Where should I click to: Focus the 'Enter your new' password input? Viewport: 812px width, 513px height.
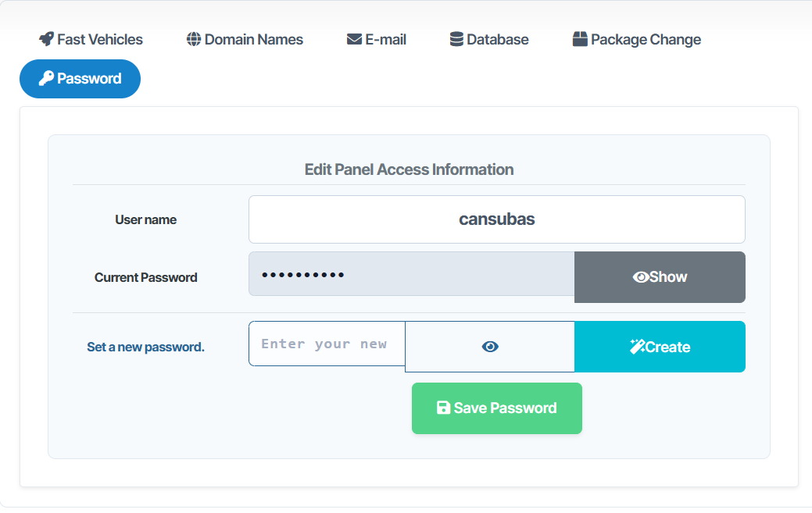click(x=327, y=344)
